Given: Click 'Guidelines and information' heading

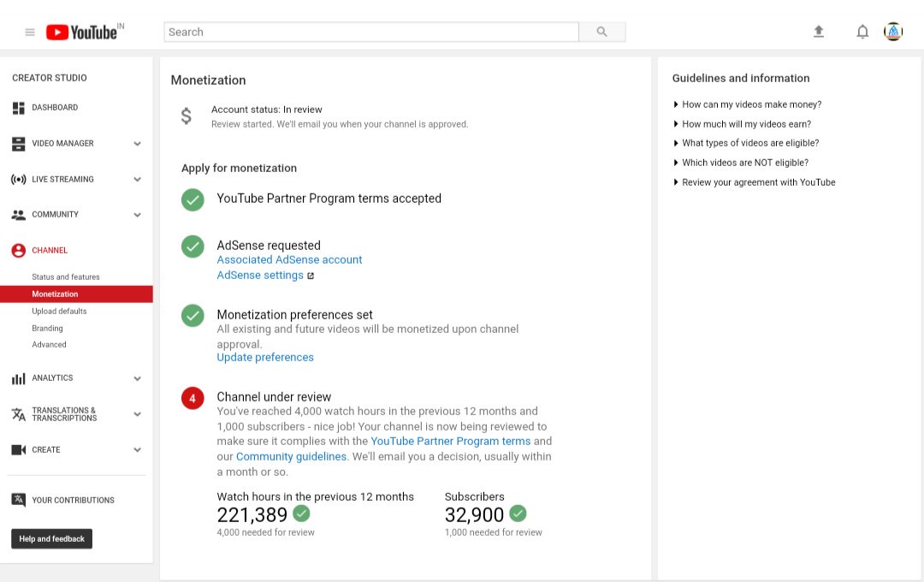Looking at the screenshot, I should tap(741, 78).
